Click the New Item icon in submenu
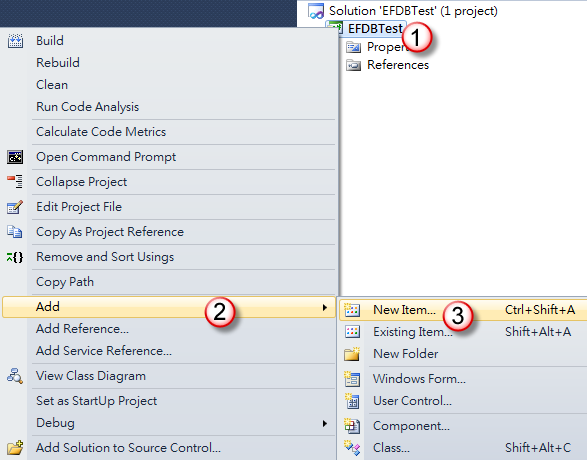Image resolution: width=587 pixels, height=460 pixels. 352,310
